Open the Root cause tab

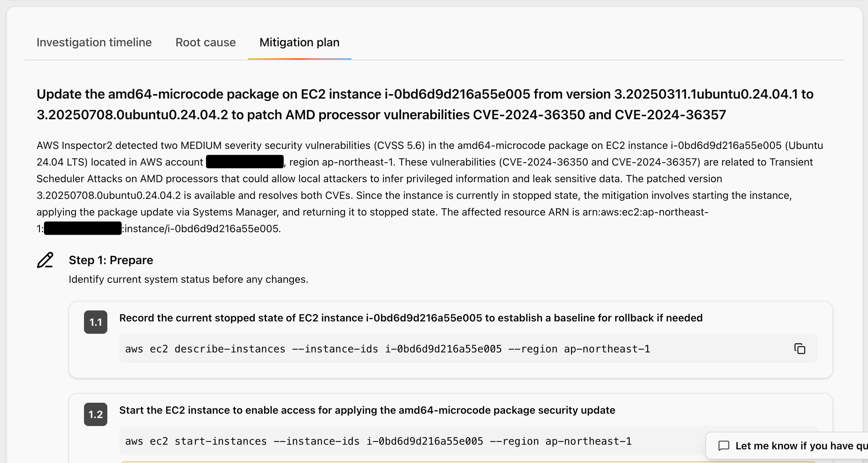point(206,42)
